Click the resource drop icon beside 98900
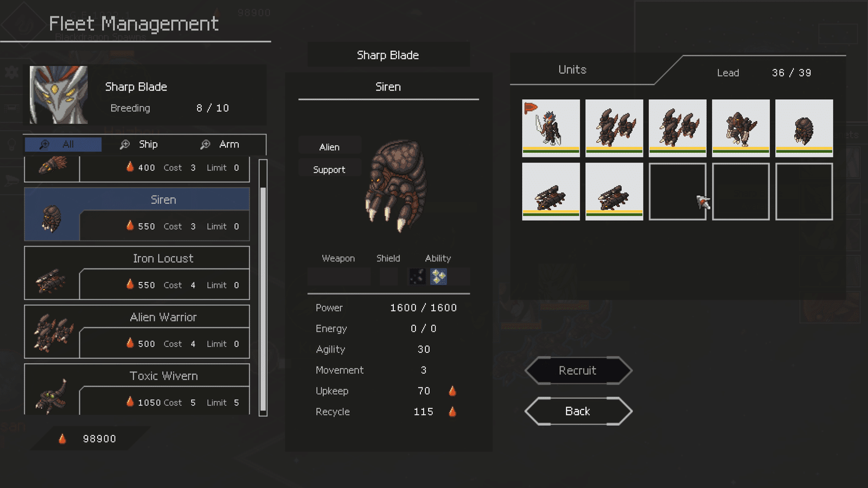The image size is (868, 488). pyautogui.click(x=62, y=439)
